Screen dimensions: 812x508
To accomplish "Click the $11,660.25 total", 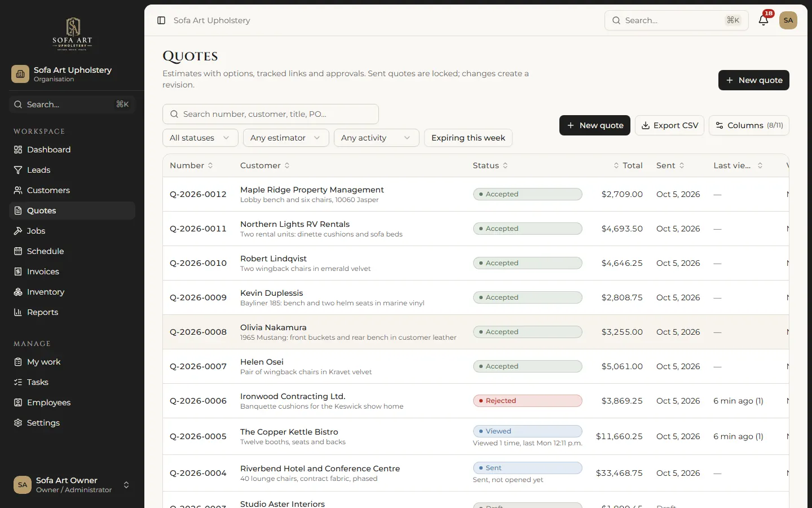I will click(619, 436).
